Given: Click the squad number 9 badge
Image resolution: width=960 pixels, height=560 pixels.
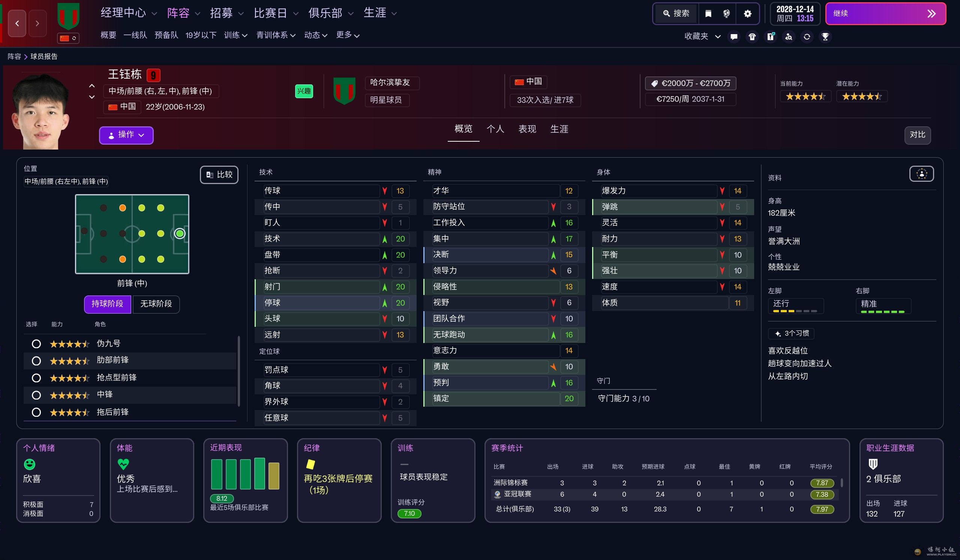Looking at the screenshot, I should [153, 75].
